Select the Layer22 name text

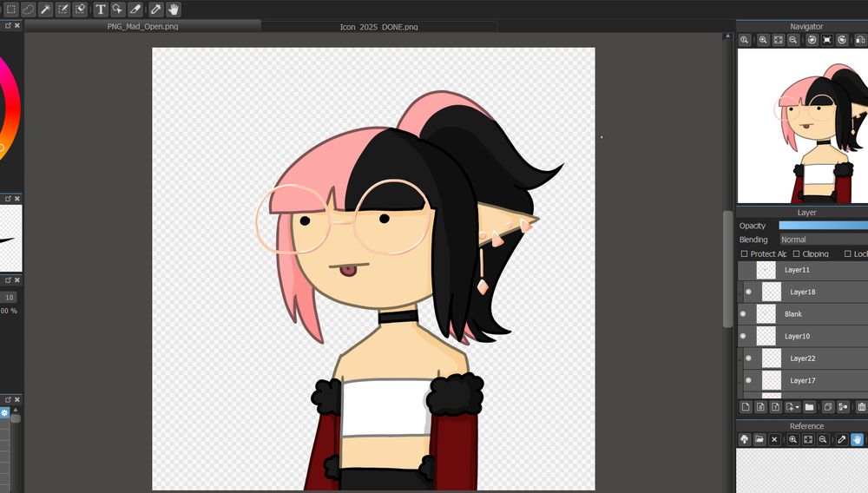pos(803,358)
